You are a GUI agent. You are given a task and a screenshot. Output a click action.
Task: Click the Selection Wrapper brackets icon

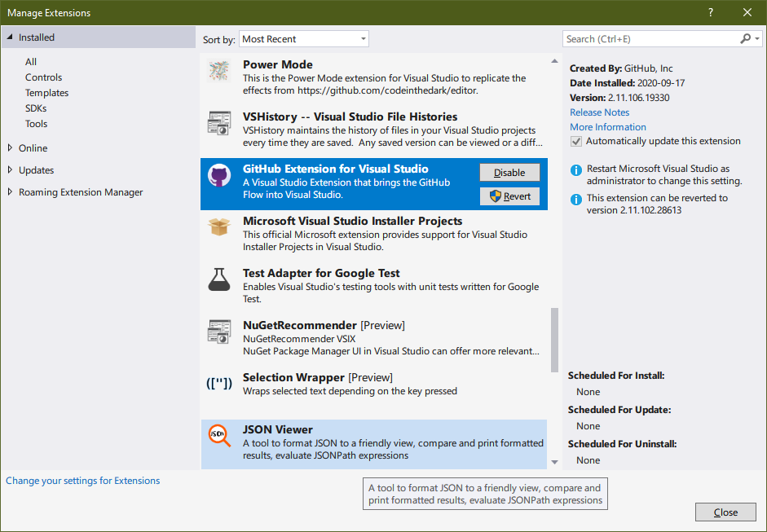[x=218, y=384]
